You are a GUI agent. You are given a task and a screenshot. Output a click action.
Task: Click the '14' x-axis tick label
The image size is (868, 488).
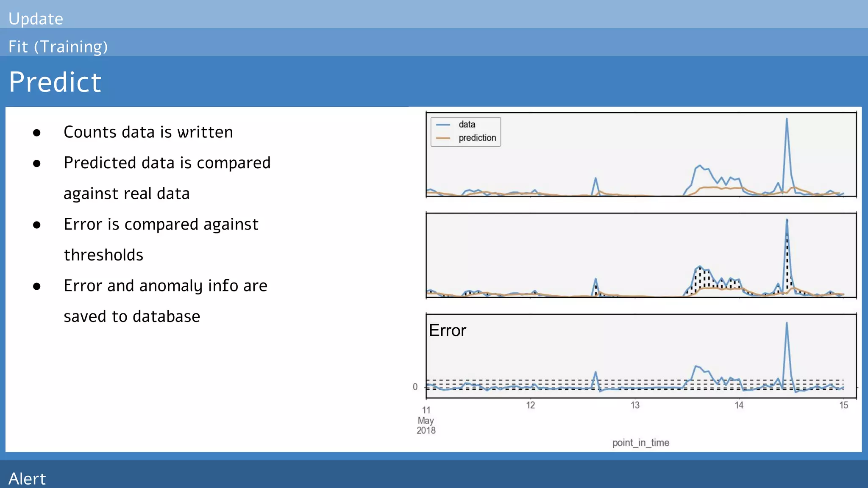pos(739,405)
